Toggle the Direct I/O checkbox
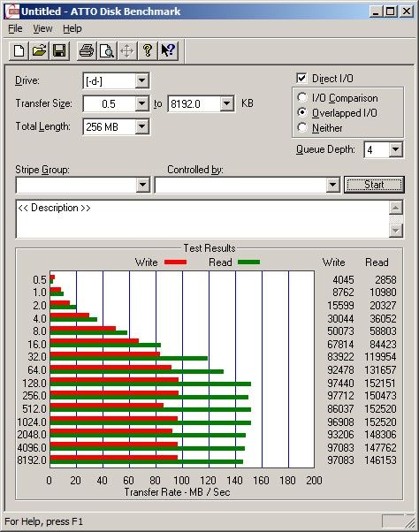Screen dimensions: 419x532 [x=301, y=78]
